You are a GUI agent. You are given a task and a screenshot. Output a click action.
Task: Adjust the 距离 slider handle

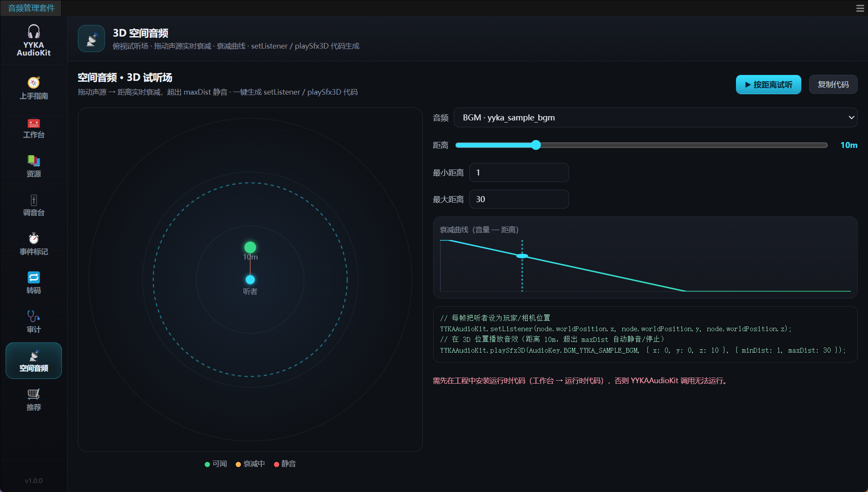[x=536, y=145]
